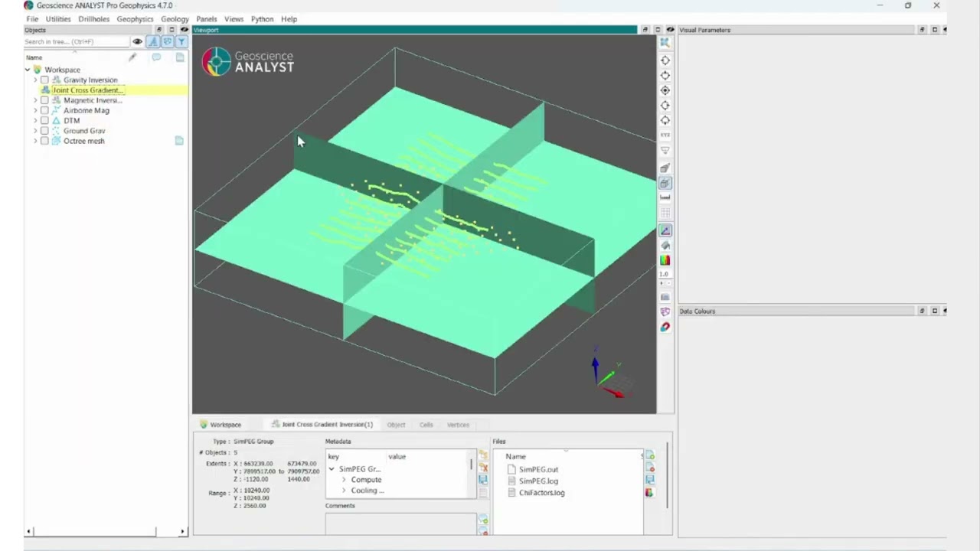Click the zoom-to-fit icon atop viewport toolbar
980x551 pixels.
[665, 43]
